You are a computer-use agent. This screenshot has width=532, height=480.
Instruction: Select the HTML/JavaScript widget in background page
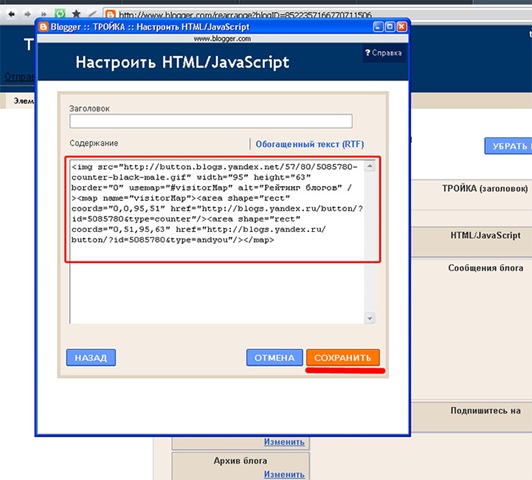click(x=472, y=242)
